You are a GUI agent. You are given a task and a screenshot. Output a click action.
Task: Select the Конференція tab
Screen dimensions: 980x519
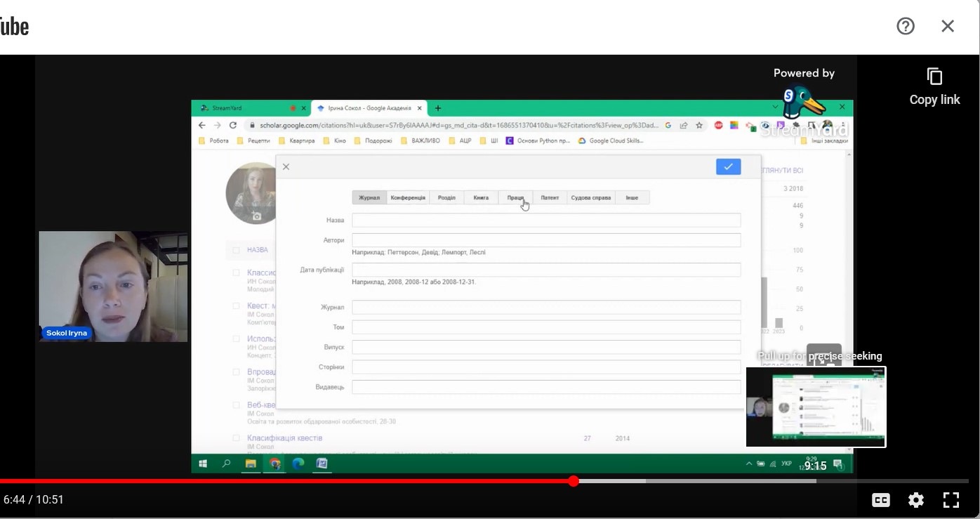(x=408, y=198)
